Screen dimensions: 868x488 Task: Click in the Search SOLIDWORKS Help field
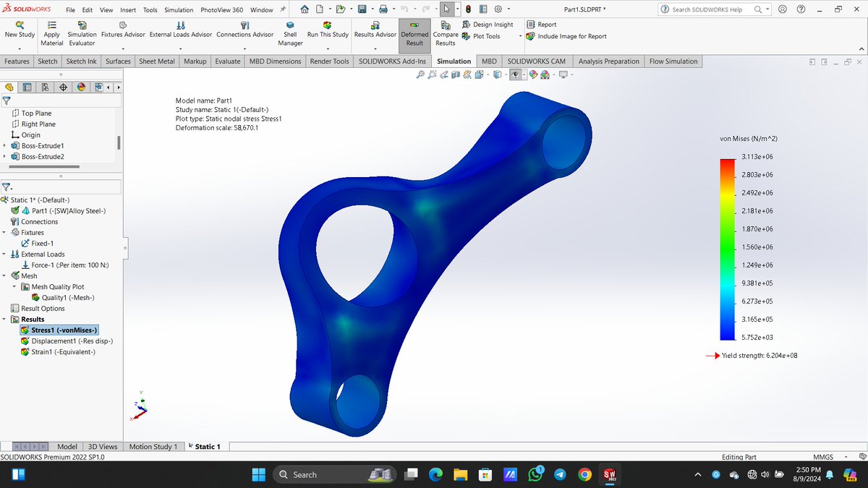coord(710,9)
